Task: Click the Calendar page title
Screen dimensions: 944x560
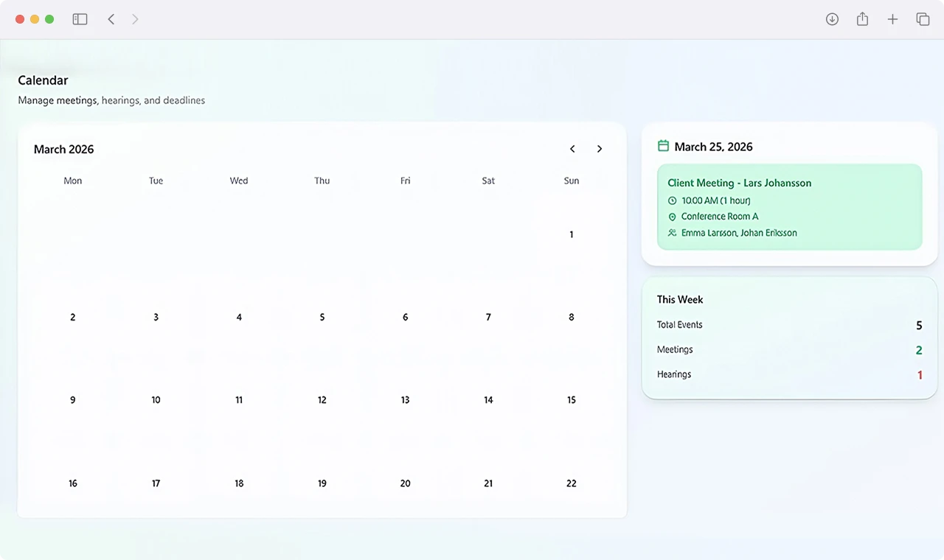Action: tap(43, 80)
